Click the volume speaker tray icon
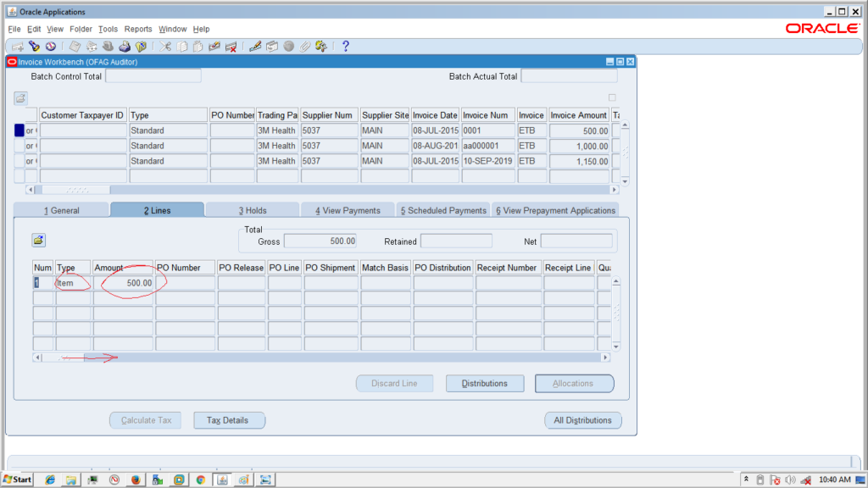The image size is (868, 488). (790, 480)
